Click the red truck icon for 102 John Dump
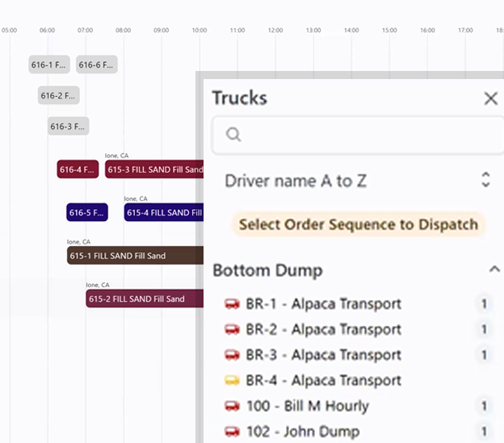504x443 pixels. click(x=232, y=432)
